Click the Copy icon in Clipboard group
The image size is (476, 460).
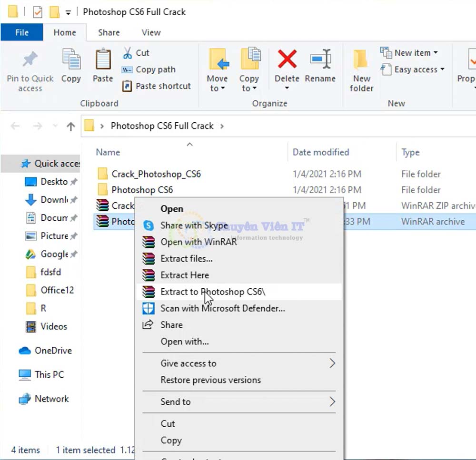pos(71,60)
